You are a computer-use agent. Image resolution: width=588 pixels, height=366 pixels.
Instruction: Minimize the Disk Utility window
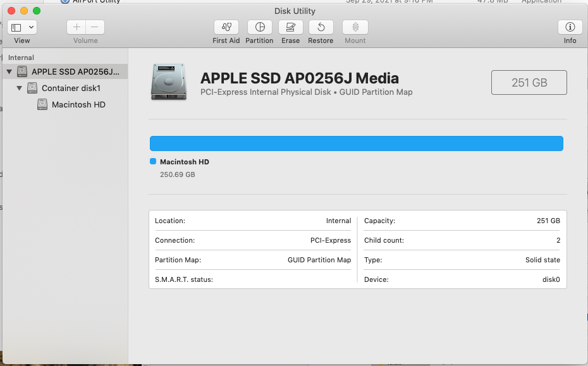pos(24,11)
